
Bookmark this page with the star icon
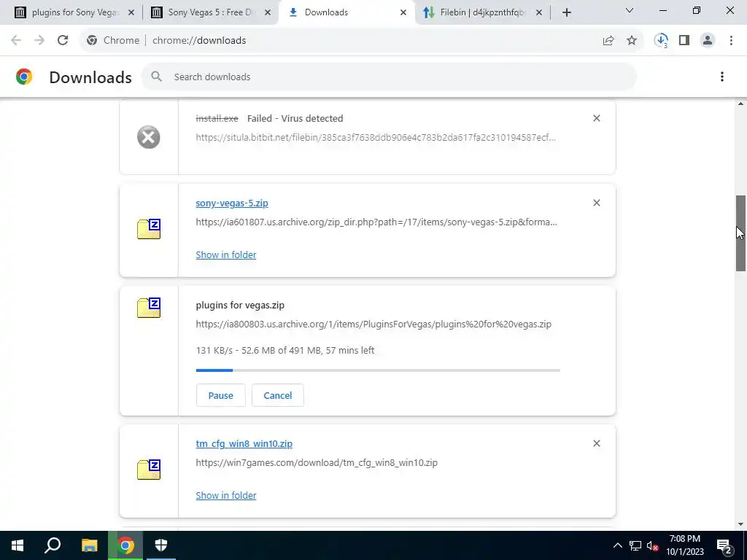(x=632, y=41)
